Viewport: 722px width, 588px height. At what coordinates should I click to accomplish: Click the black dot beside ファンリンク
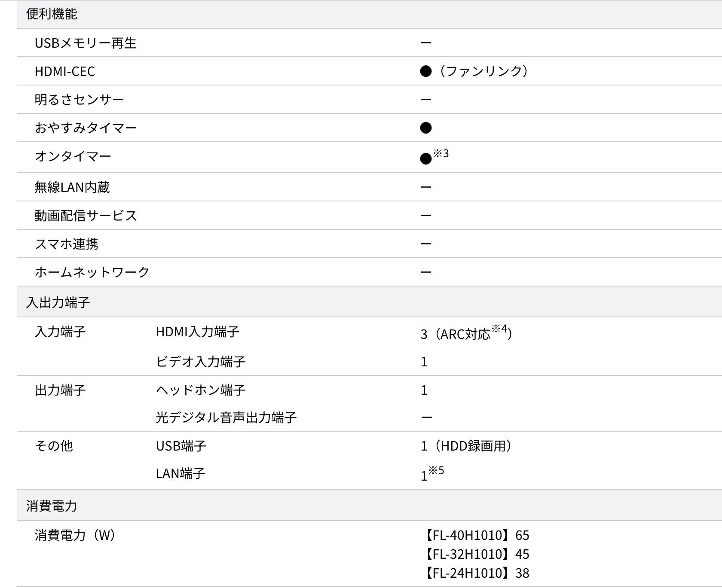[425, 71]
